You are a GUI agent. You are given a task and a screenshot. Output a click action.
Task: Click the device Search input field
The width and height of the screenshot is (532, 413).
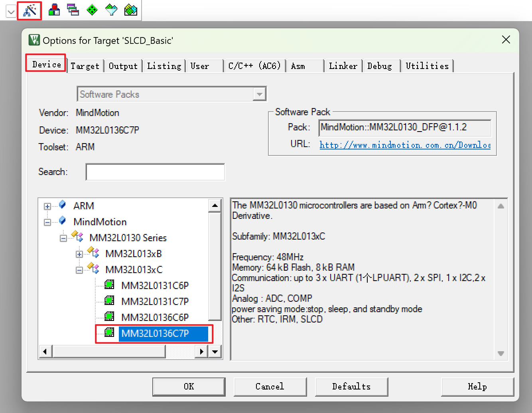pyautogui.click(x=155, y=172)
